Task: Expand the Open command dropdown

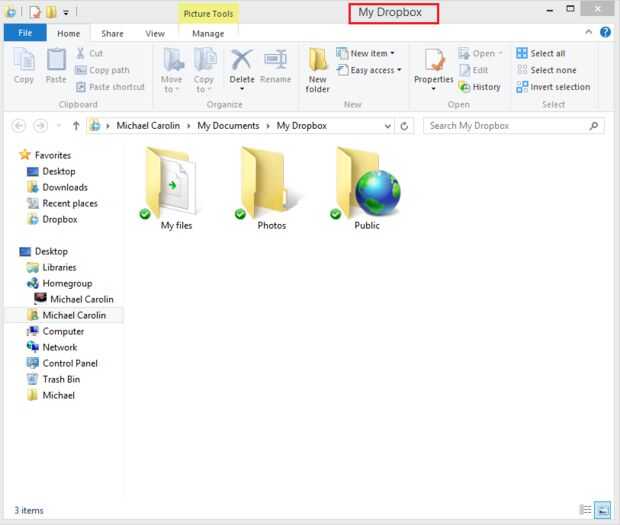Action: 500,53
